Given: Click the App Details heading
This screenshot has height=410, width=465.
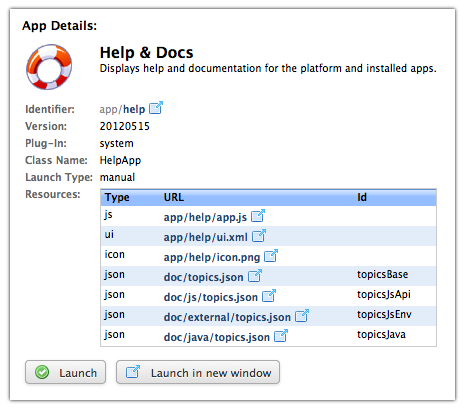Looking at the screenshot, I should click(59, 26).
